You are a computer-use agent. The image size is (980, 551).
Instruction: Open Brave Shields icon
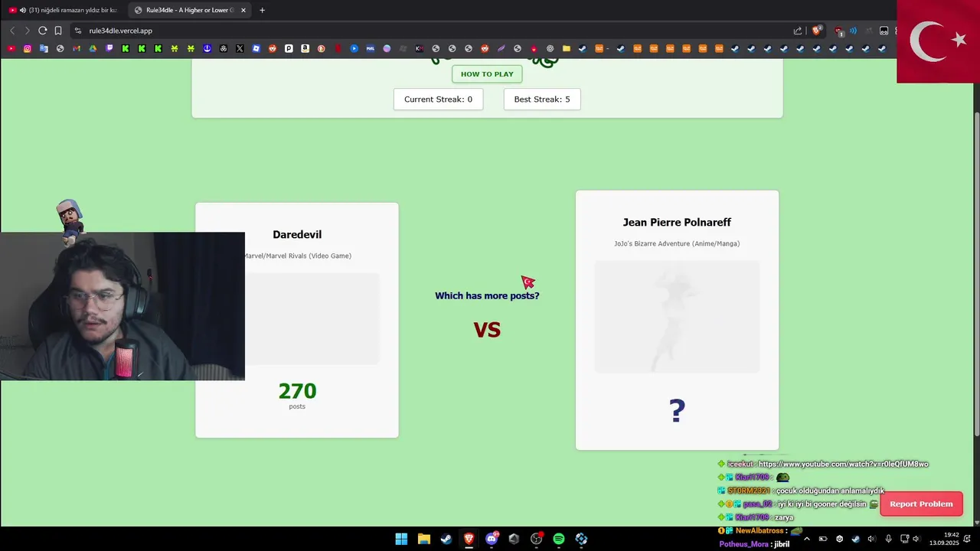click(817, 31)
